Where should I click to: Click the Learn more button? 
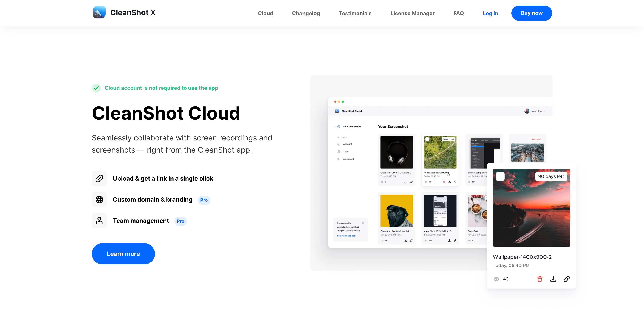click(123, 254)
